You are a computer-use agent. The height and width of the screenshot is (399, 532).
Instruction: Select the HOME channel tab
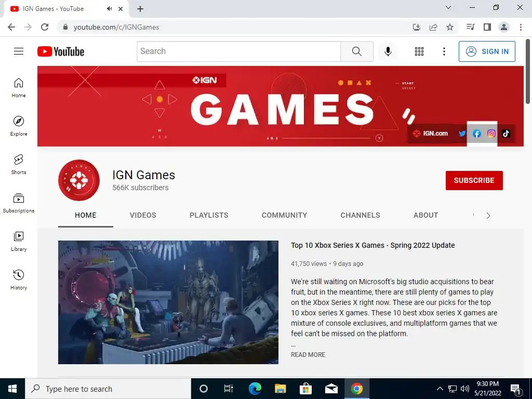(x=86, y=215)
